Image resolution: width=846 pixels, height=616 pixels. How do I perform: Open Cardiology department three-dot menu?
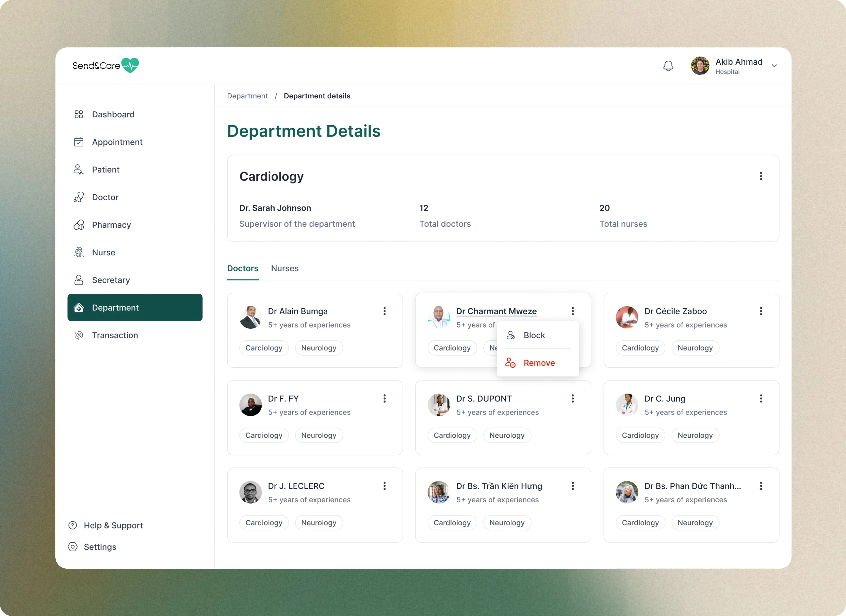pyautogui.click(x=761, y=176)
